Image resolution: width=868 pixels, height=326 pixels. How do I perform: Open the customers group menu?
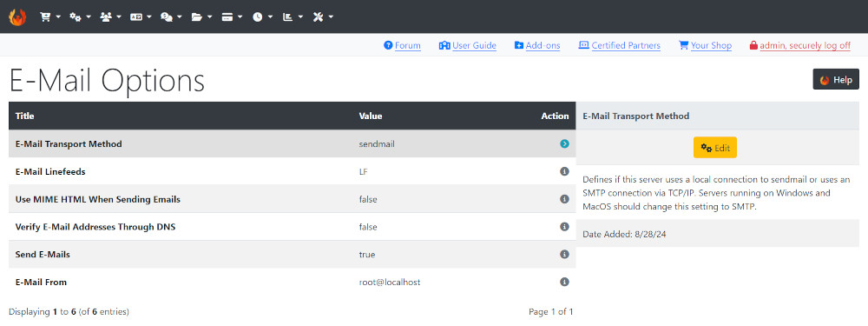click(110, 17)
